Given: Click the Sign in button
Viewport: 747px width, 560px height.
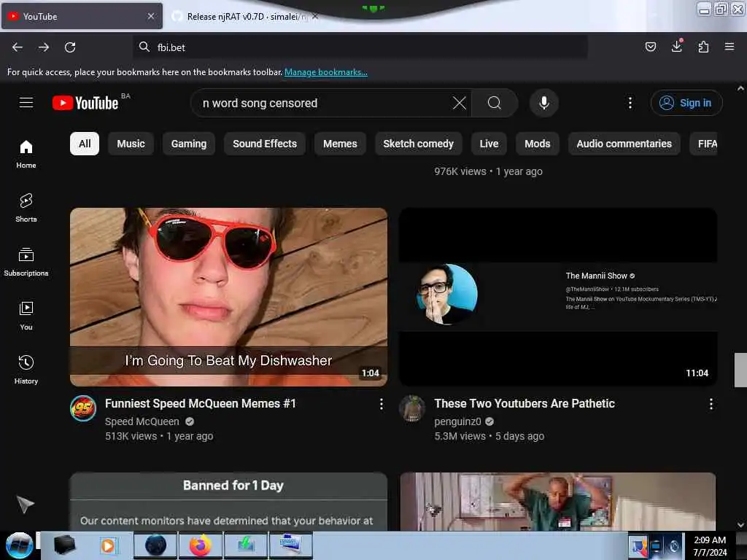Looking at the screenshot, I should pyautogui.click(x=686, y=103).
